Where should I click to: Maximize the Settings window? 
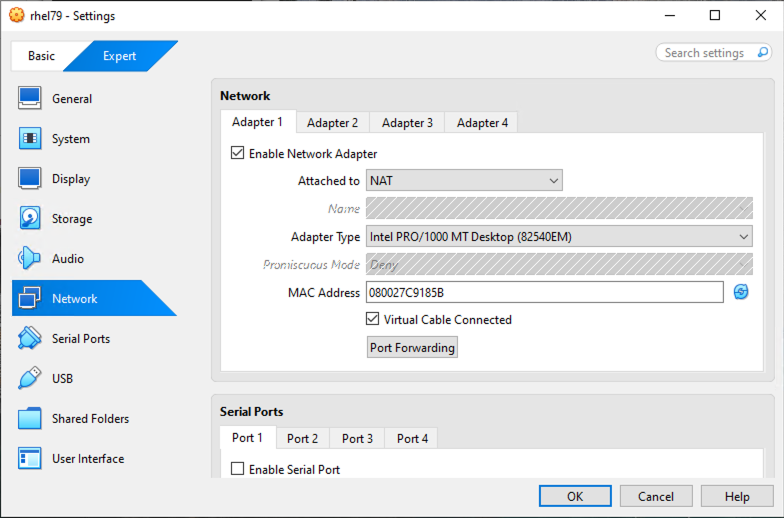tap(715, 16)
